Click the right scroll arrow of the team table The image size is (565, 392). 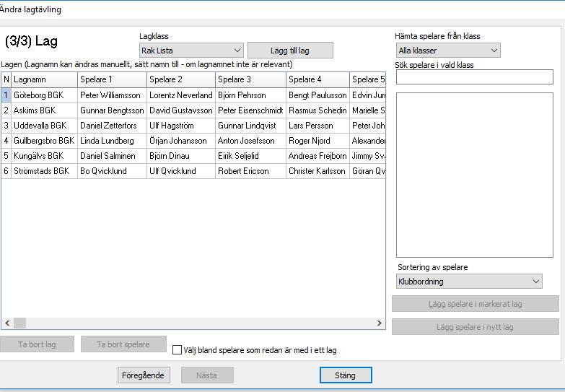[x=379, y=323]
